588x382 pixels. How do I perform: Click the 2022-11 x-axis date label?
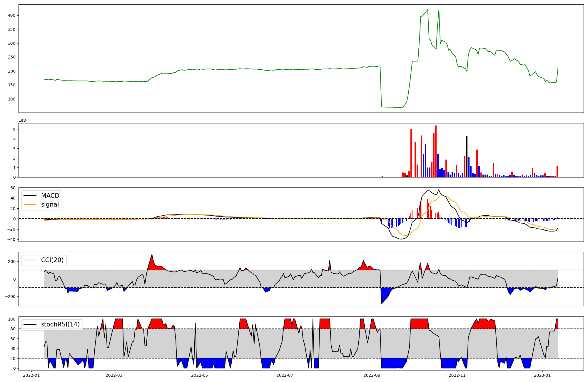coord(457,375)
